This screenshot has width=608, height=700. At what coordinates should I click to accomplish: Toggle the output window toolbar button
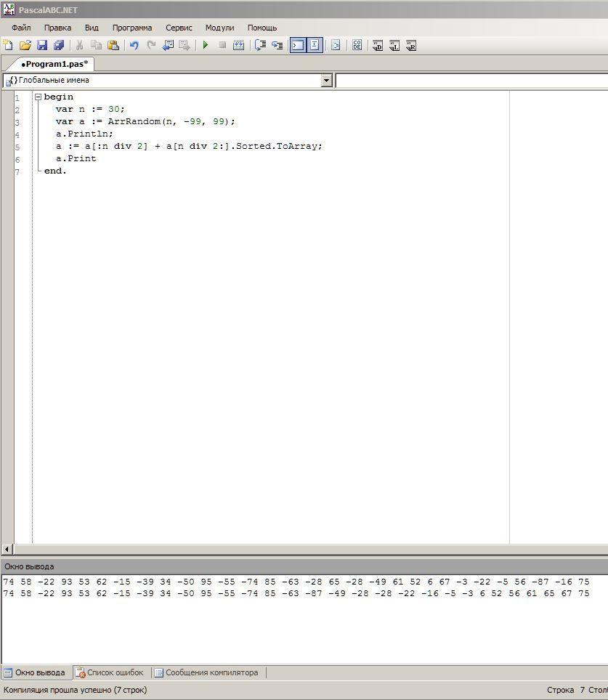tap(298, 45)
